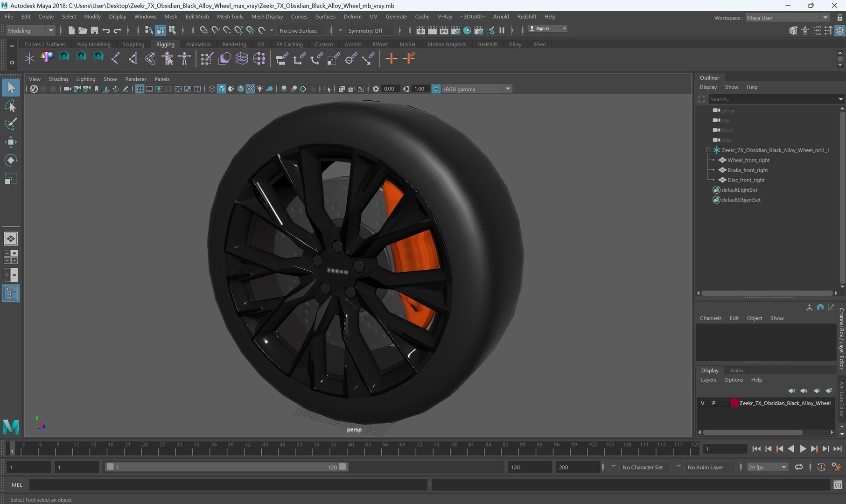Choose the Scale tool
Screen dimensions: 846x504
10,179
